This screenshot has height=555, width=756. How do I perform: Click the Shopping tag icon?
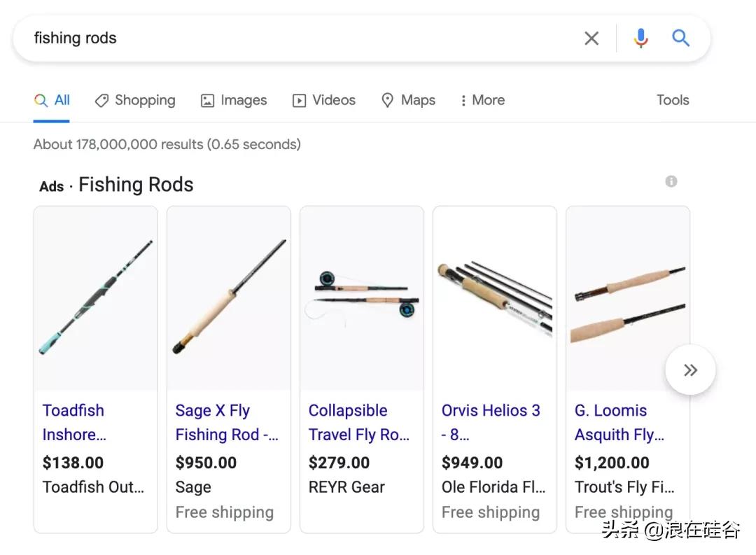(101, 101)
